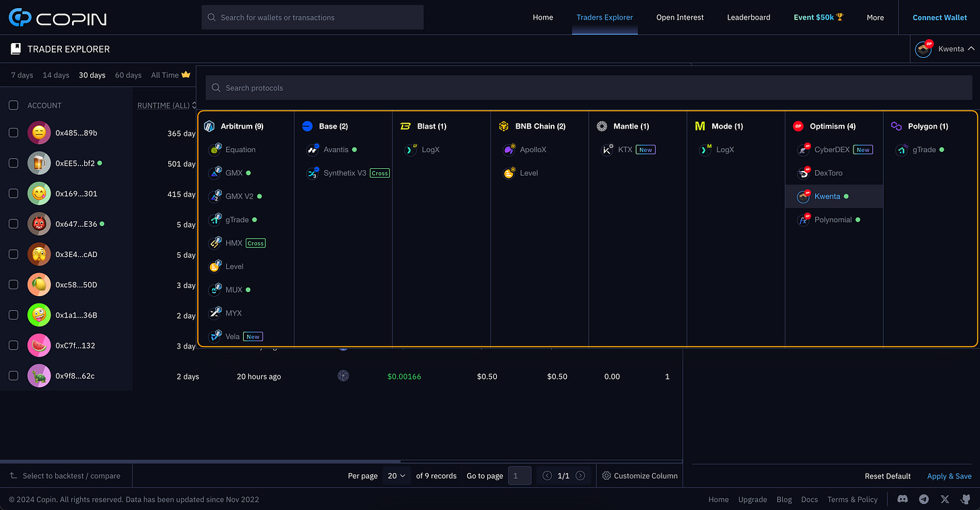Viewport: 980px width, 510px height.
Task: Check the box for 0xEE5...bf2
Action: [13, 163]
